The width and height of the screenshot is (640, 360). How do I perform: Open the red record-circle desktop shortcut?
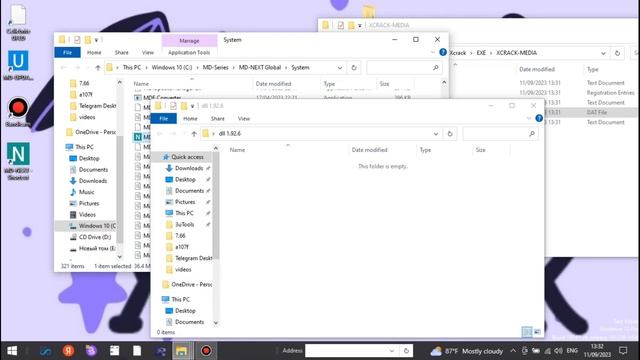pyautogui.click(x=18, y=108)
